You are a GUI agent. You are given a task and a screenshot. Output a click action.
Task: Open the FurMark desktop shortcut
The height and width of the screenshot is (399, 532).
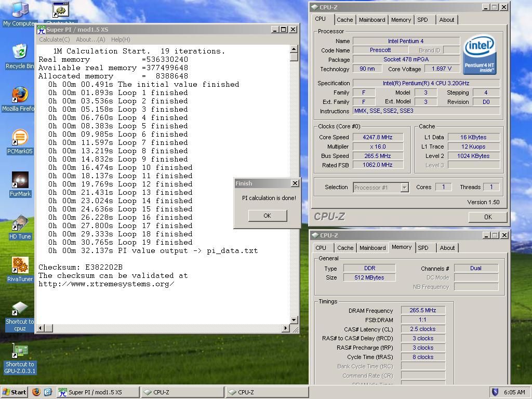pyautogui.click(x=20, y=184)
